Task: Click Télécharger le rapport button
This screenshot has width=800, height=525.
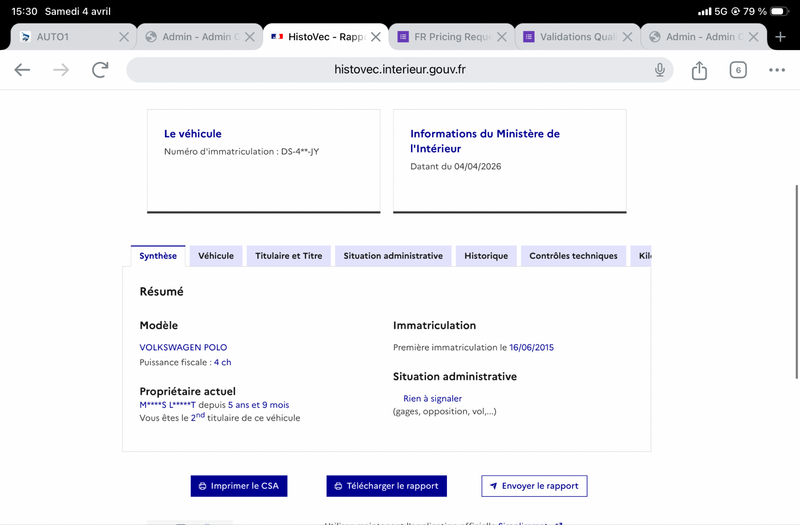Action: coord(386,486)
